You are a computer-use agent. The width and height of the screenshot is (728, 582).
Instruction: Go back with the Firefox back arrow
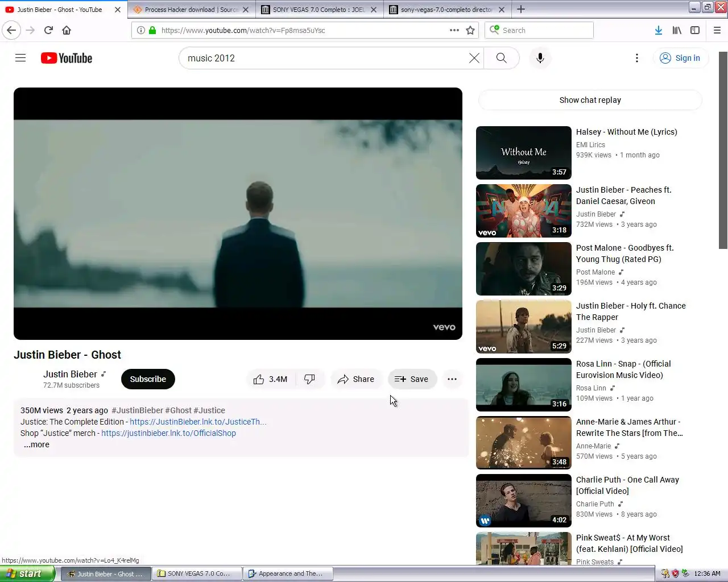[11, 30]
